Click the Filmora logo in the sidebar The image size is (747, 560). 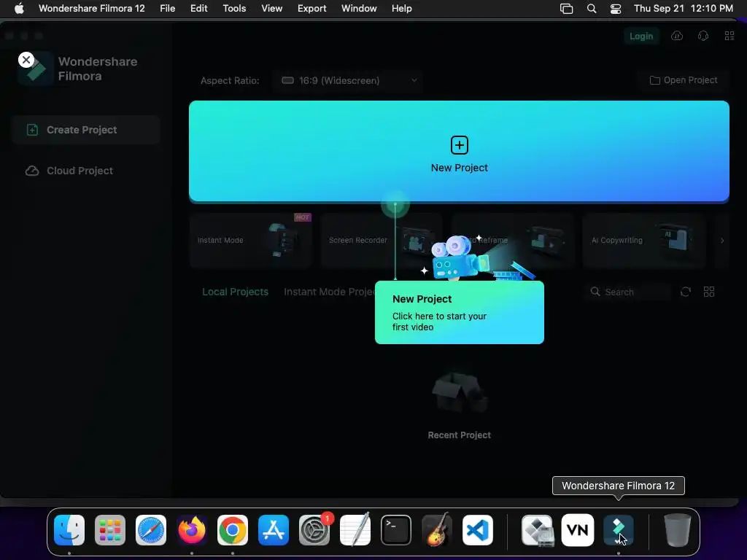36,69
